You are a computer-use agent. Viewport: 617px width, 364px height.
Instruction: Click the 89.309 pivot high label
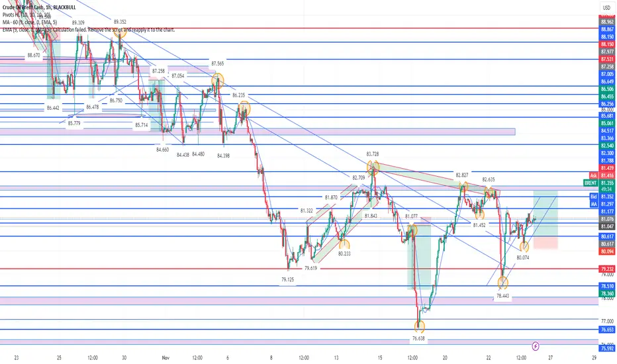pyautogui.click(x=78, y=23)
